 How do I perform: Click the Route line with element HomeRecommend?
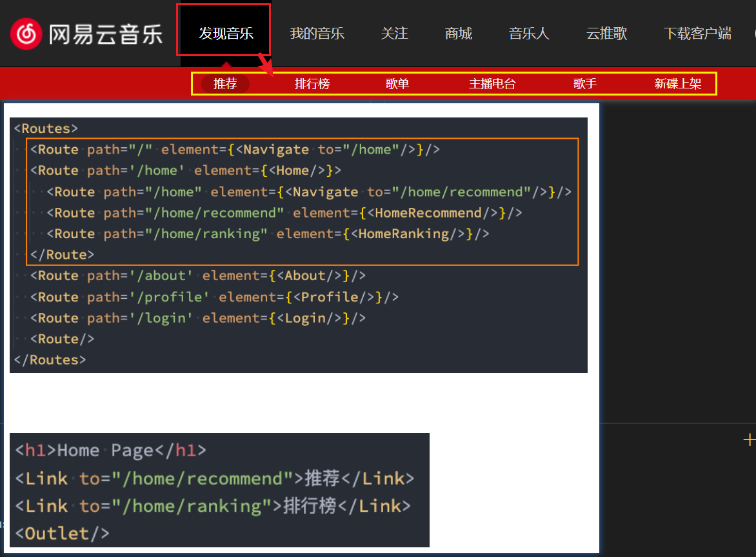[x=284, y=213]
